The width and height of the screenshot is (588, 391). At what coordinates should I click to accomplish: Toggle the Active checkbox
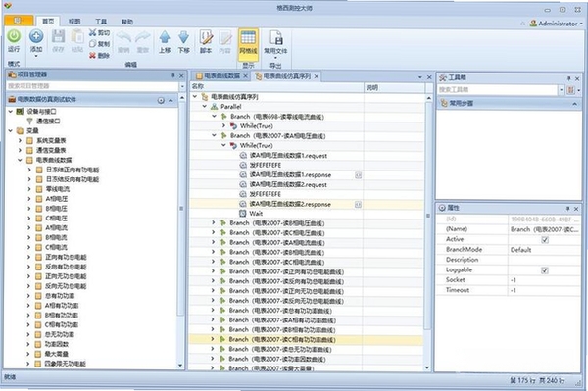point(545,239)
